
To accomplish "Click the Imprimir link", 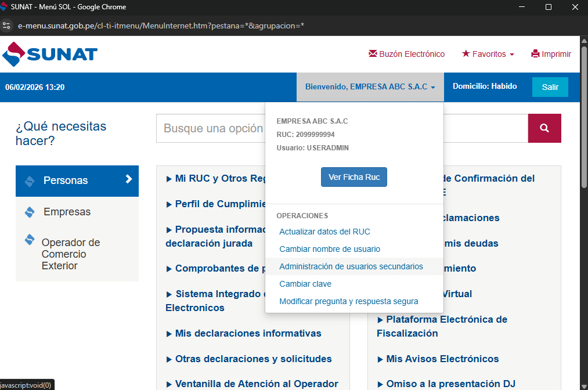I will (551, 54).
